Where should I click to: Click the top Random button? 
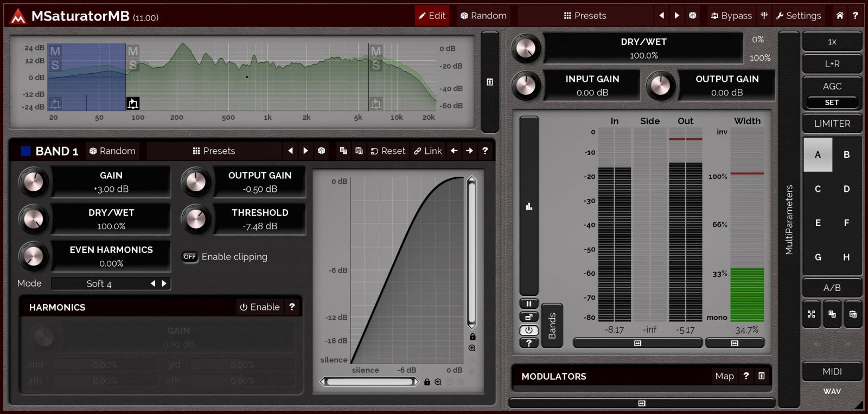(x=483, y=16)
